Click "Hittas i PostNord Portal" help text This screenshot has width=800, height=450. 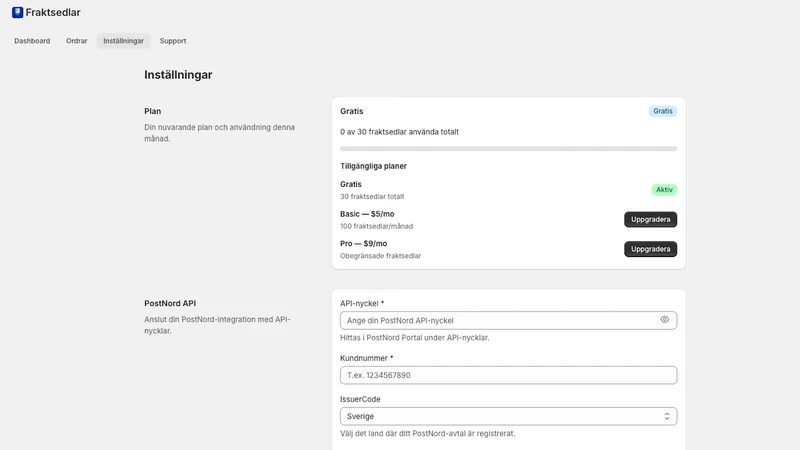click(414, 337)
